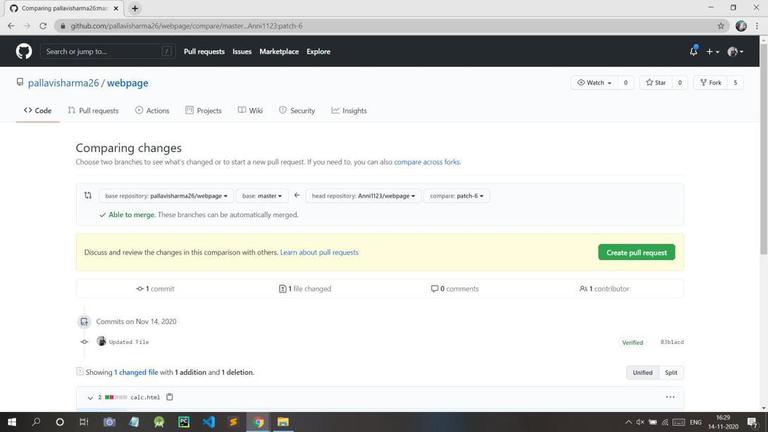Open the Windows Start menu
This screenshot has height=432, width=768.
(x=12, y=422)
